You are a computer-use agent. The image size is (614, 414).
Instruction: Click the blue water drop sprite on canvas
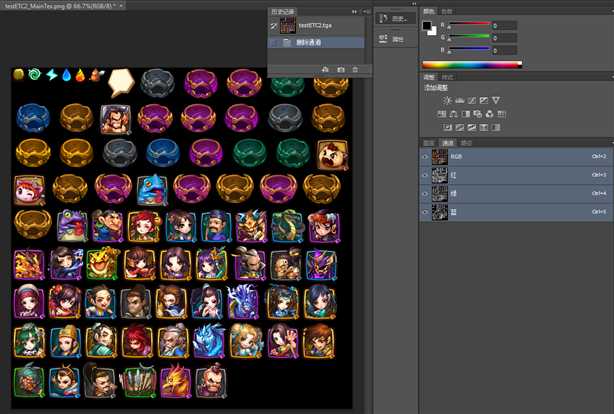click(67, 75)
